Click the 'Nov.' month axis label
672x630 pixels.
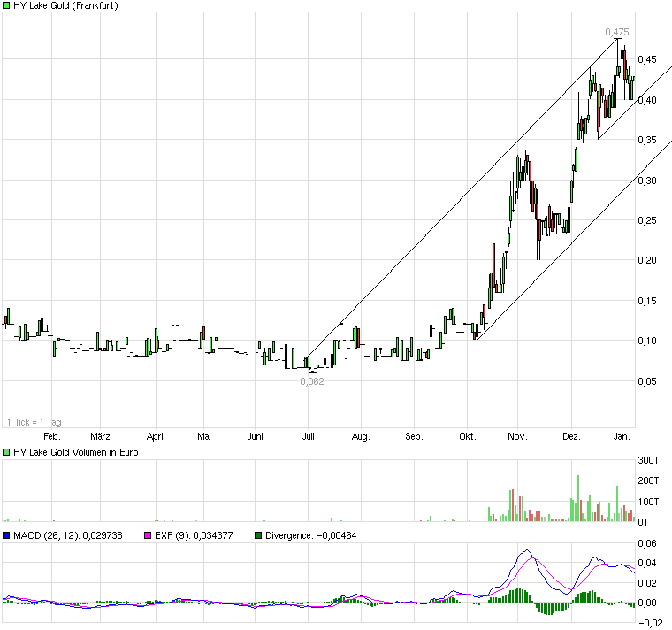(x=517, y=436)
